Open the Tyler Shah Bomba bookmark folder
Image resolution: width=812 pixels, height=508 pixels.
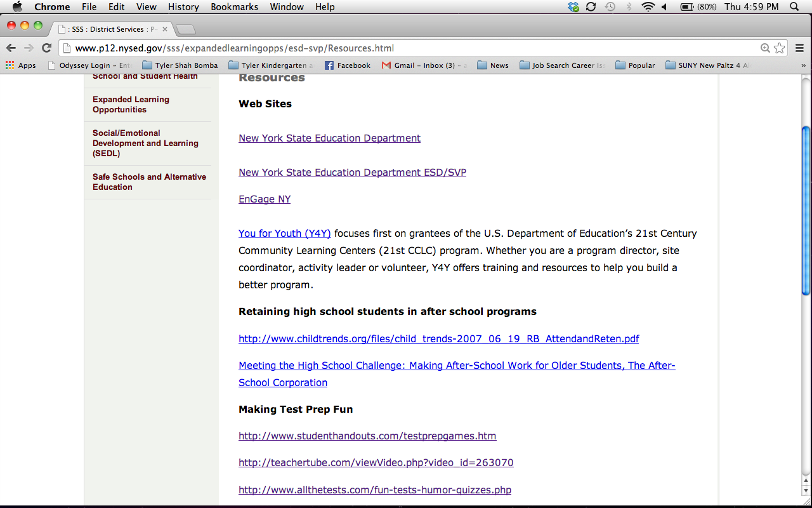click(x=180, y=65)
